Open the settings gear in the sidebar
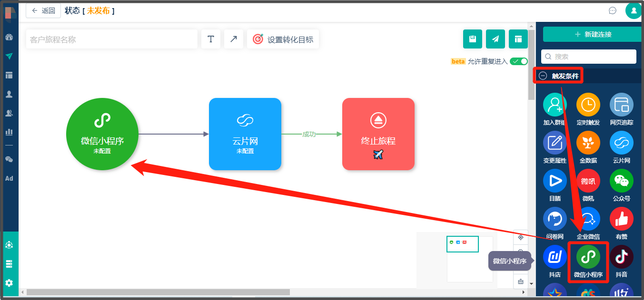The height and width of the screenshot is (300, 644). pyautogui.click(x=9, y=283)
